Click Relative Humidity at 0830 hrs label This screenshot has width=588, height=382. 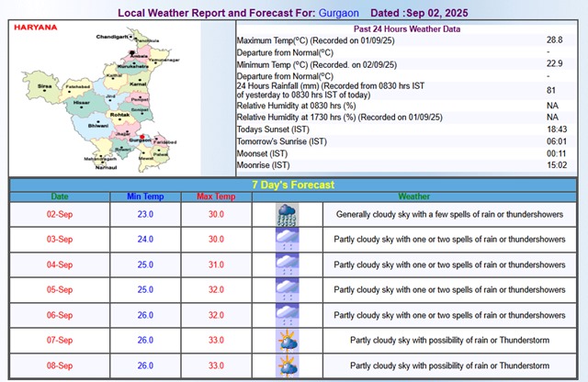coord(296,106)
